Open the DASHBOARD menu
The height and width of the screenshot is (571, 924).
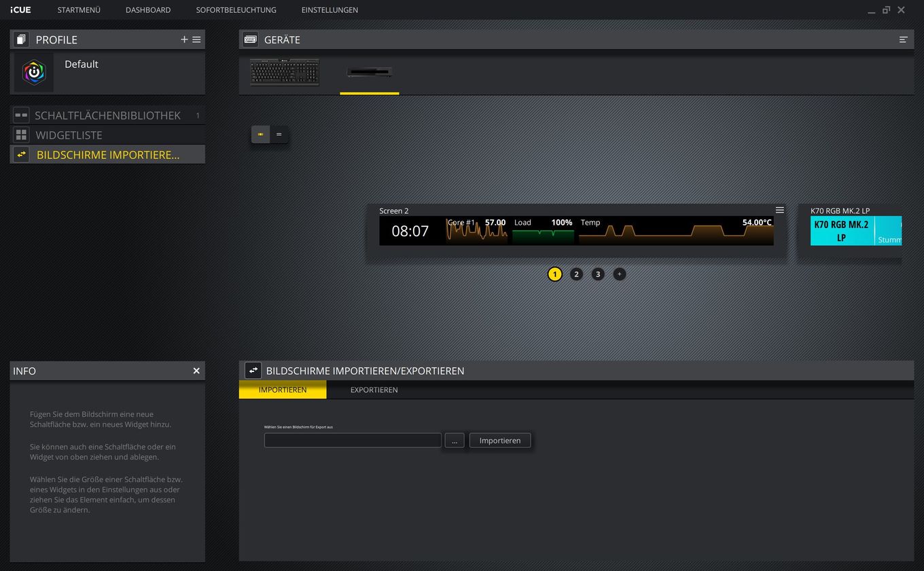148,10
